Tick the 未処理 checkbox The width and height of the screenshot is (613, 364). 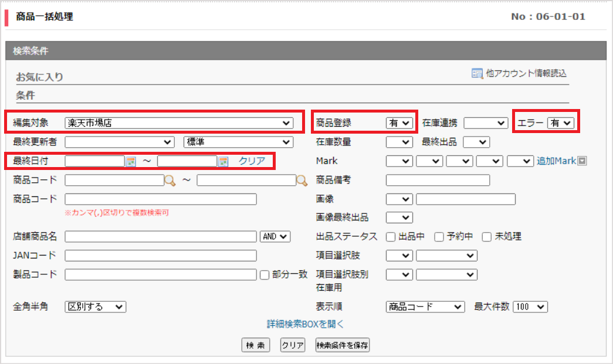pyautogui.click(x=487, y=237)
